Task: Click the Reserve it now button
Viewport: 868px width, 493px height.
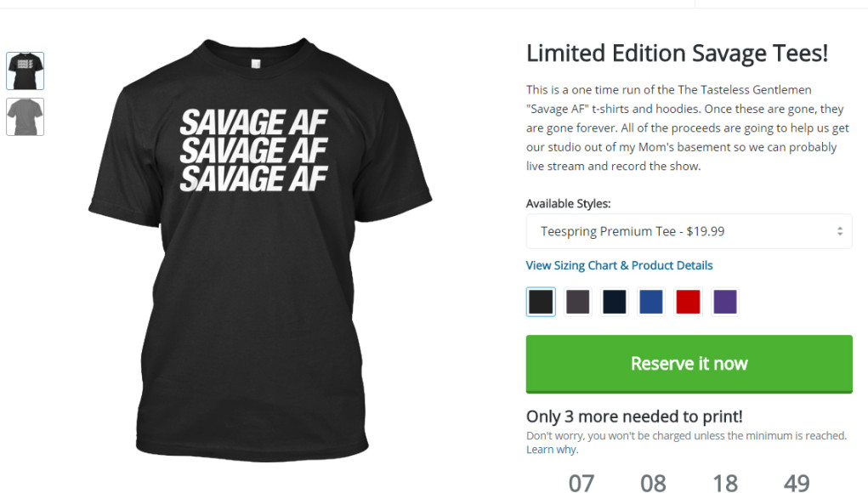Action: [689, 364]
